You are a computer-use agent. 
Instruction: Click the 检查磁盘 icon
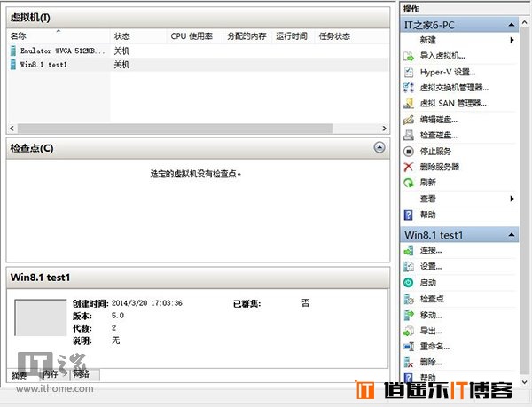pyautogui.click(x=409, y=135)
